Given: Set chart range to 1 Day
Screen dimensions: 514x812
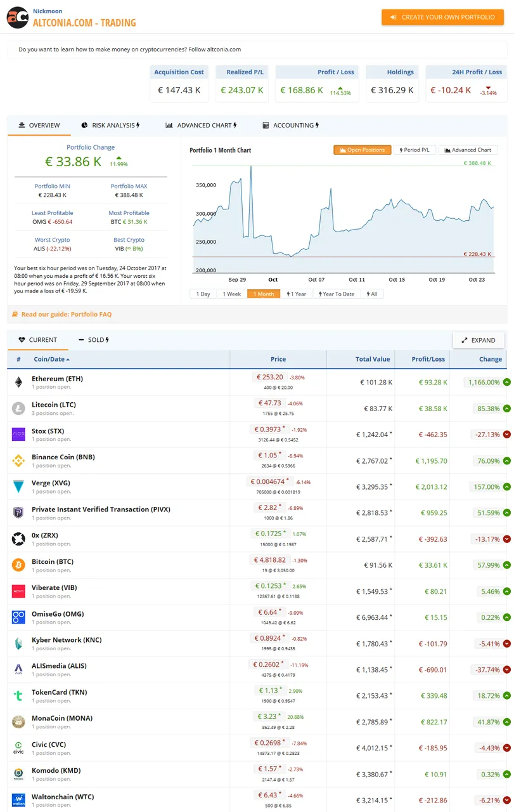Looking at the screenshot, I should coord(203,294).
